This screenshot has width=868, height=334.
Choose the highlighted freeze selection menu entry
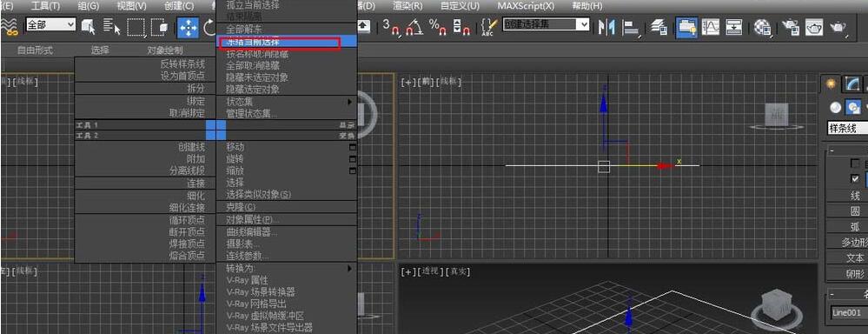(287, 42)
